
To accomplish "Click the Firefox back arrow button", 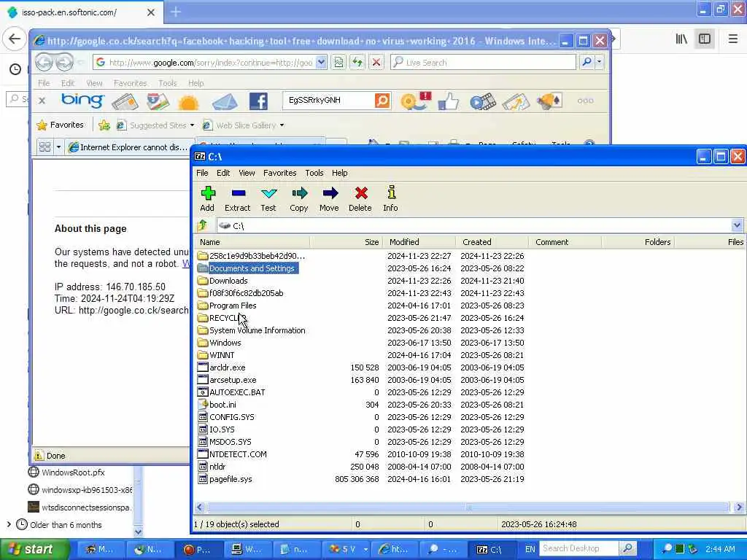I will coord(15,39).
